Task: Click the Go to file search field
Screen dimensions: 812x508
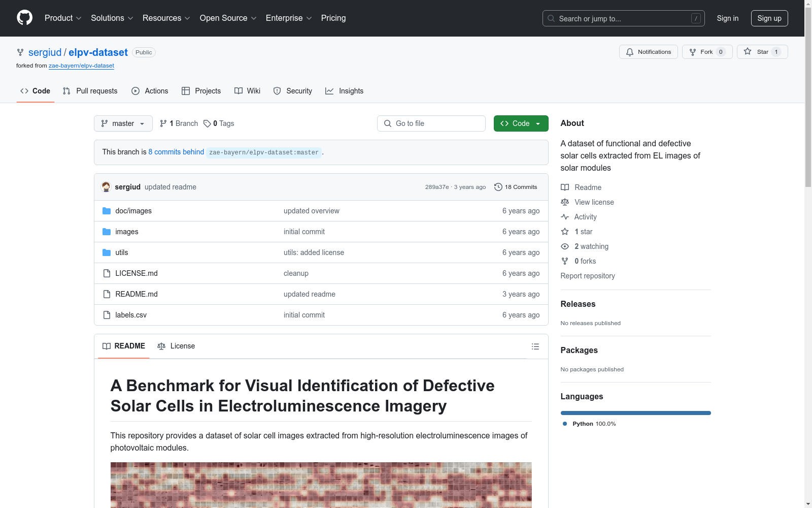Action: coord(431,123)
